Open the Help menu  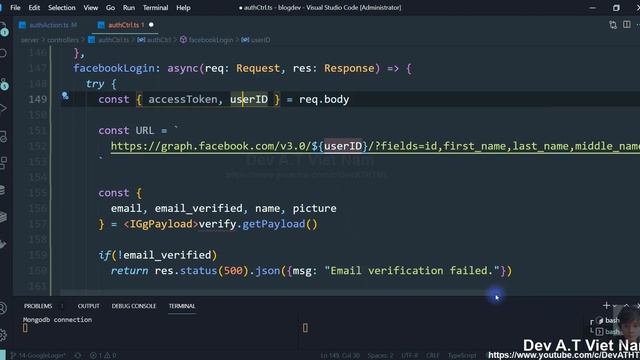point(183,8)
